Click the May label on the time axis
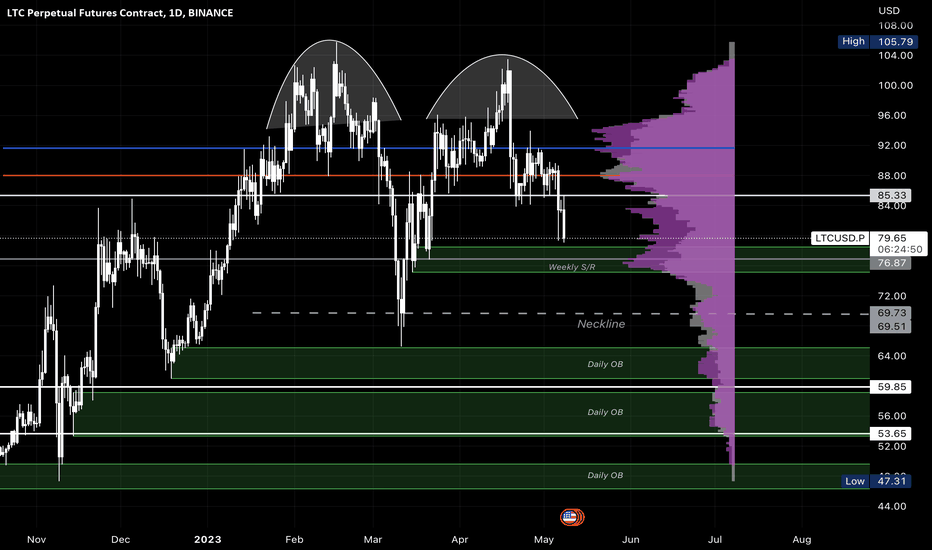The height and width of the screenshot is (550, 932). coord(544,540)
